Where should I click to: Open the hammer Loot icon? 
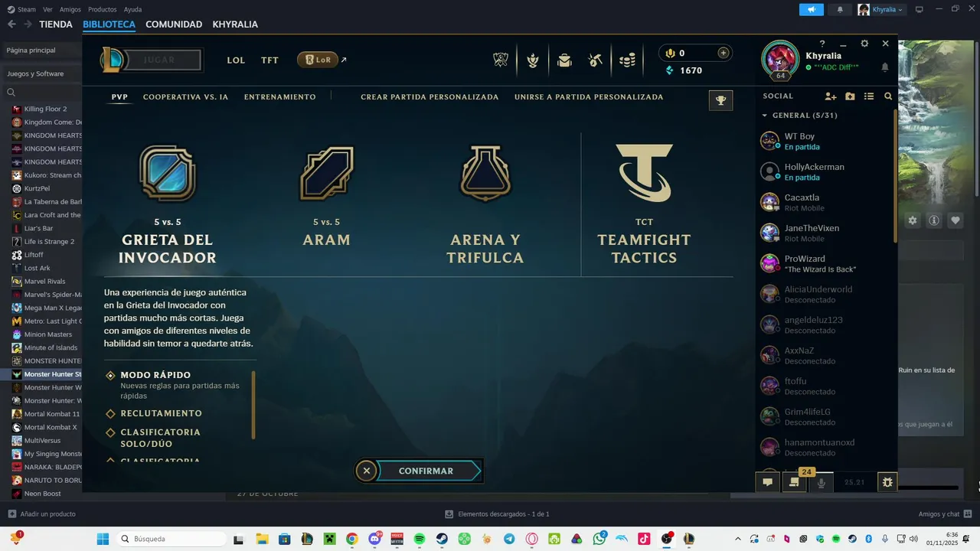click(596, 60)
